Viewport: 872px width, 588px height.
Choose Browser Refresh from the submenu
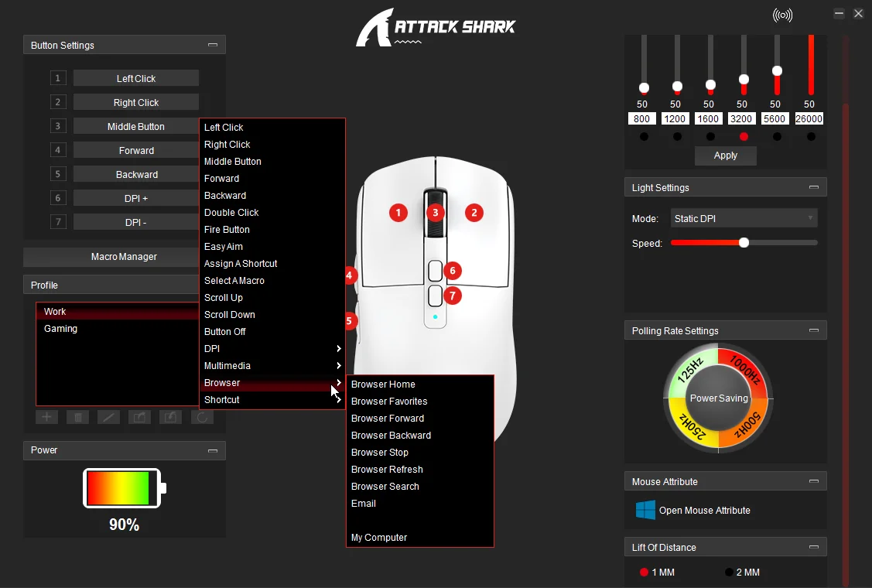[x=387, y=470]
